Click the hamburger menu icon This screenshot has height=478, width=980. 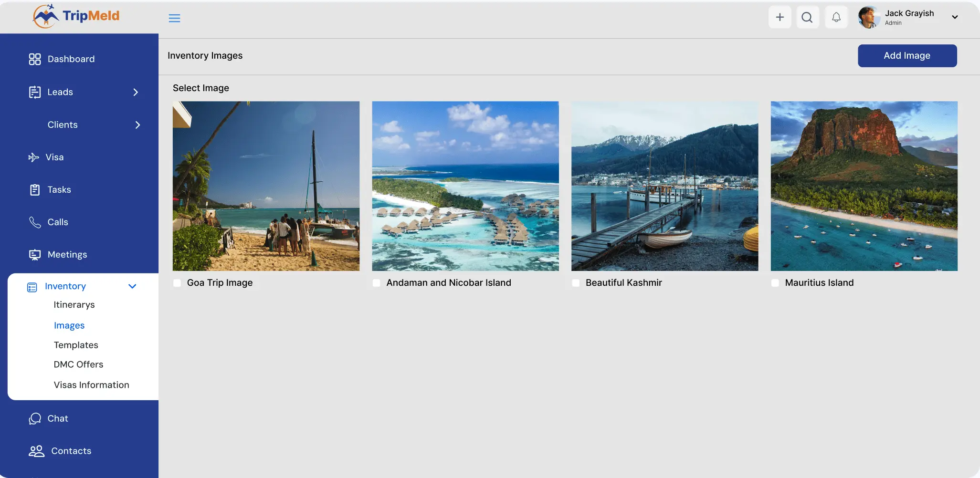[x=174, y=18]
